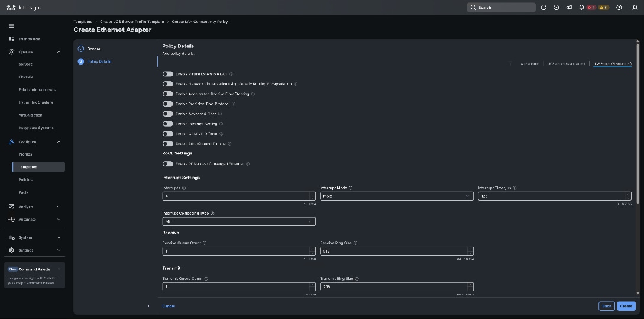Toggle Enable Precision Time Protocol switch
Viewport: 644px width, 319px height.
click(x=167, y=104)
